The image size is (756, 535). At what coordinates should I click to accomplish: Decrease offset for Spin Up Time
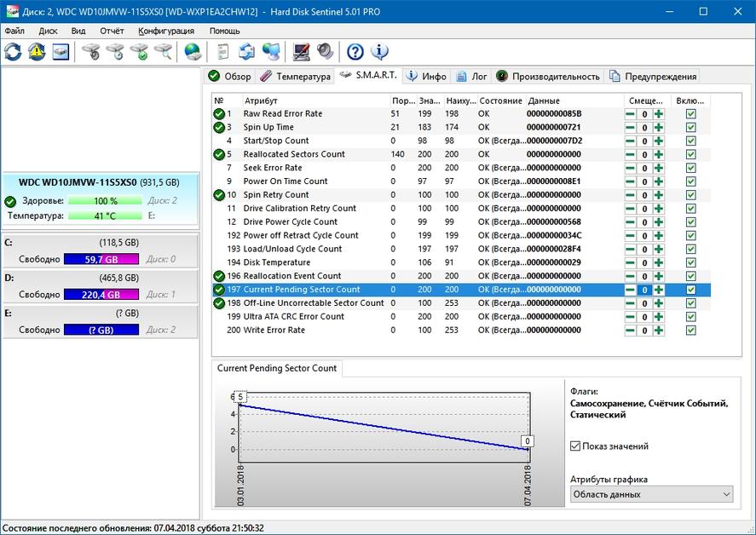tap(630, 128)
